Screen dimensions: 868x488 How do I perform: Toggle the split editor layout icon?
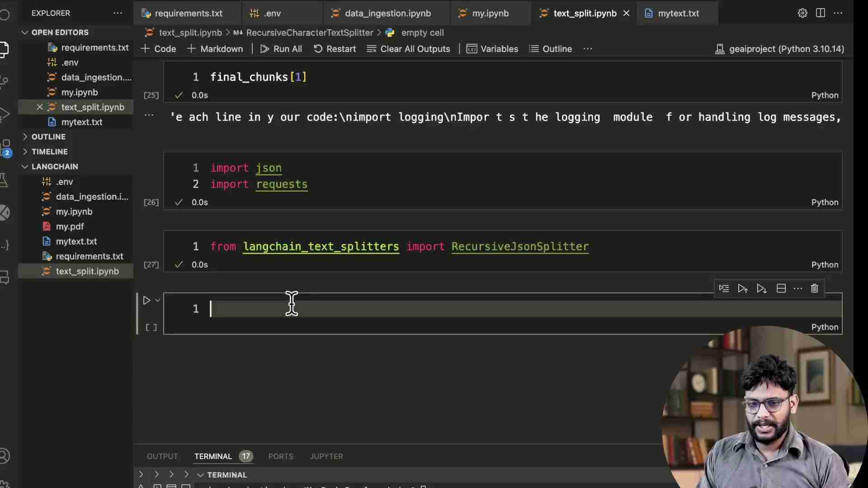point(821,13)
